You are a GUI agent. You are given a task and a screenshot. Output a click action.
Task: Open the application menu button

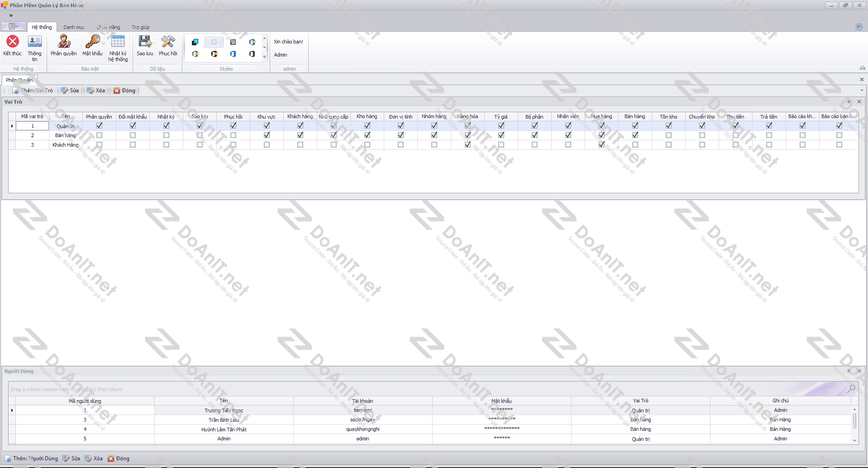pyautogui.click(x=14, y=27)
